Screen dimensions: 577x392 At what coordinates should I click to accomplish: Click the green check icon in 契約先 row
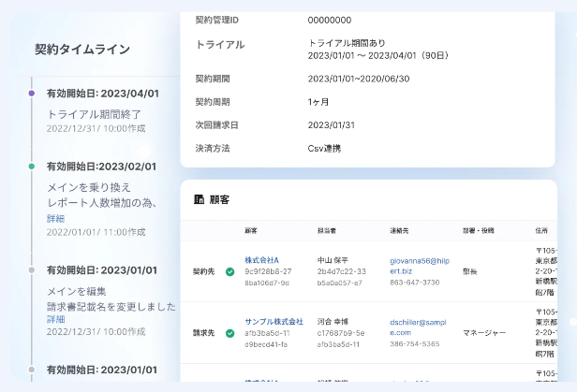pos(229,271)
